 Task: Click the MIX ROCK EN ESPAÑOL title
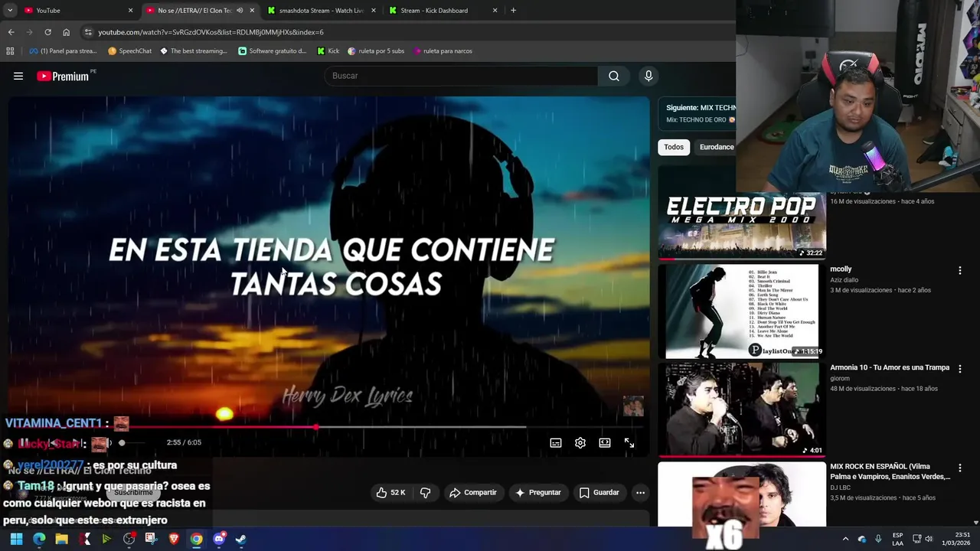pos(890,471)
